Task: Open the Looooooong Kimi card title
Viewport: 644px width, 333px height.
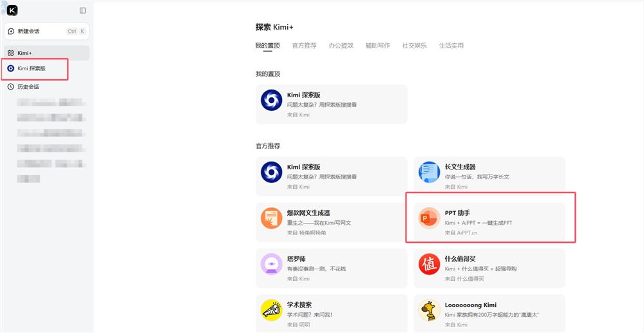Action: [x=471, y=305]
